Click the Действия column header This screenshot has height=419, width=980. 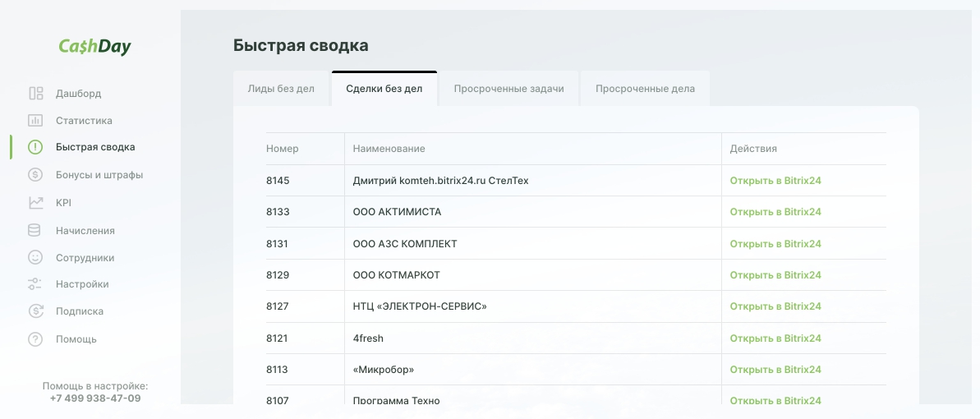(x=753, y=149)
